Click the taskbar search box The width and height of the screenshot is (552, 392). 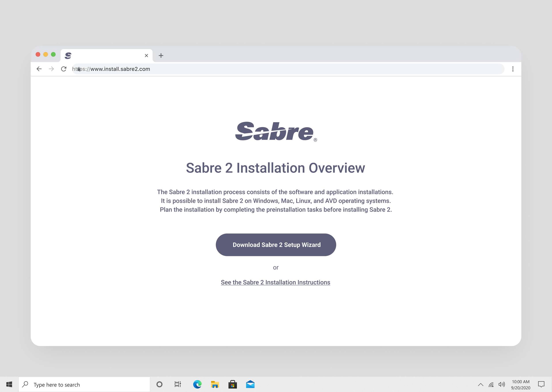[84, 384]
